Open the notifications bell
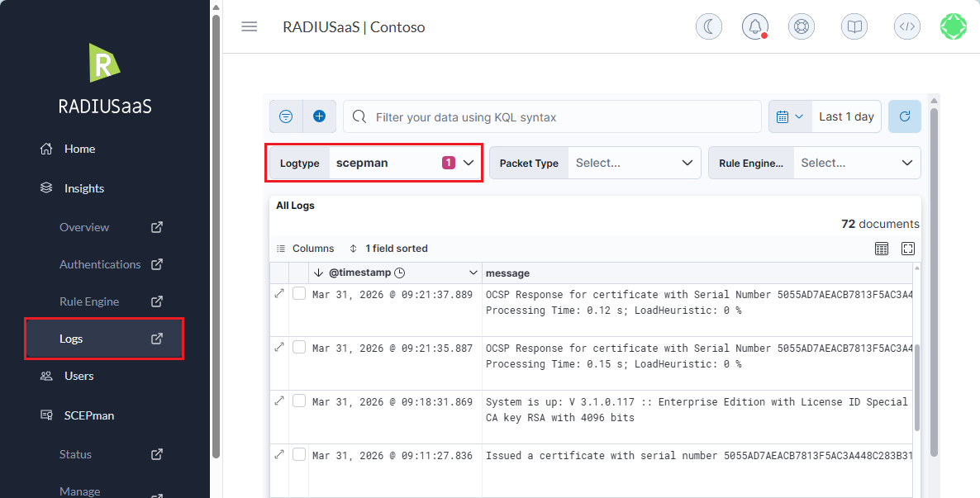The height and width of the screenshot is (498, 980). click(x=754, y=26)
